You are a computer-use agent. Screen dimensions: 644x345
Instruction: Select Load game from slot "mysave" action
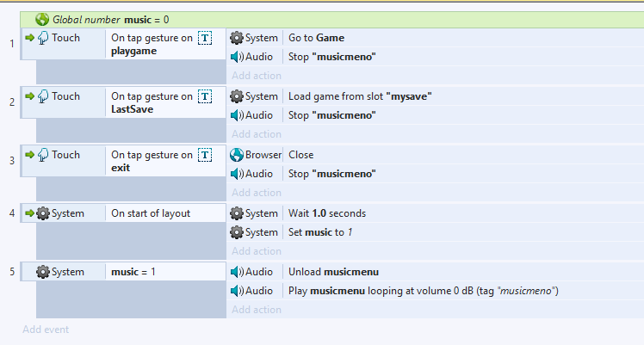click(x=436, y=96)
